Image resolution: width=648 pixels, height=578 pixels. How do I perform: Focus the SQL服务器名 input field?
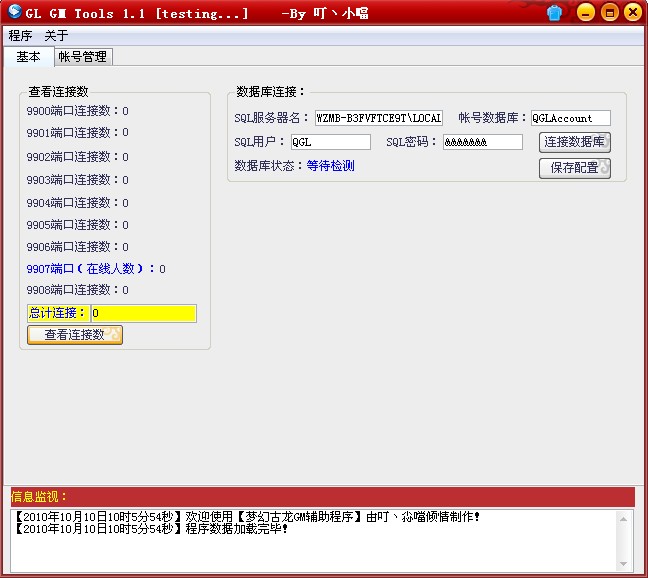378,118
